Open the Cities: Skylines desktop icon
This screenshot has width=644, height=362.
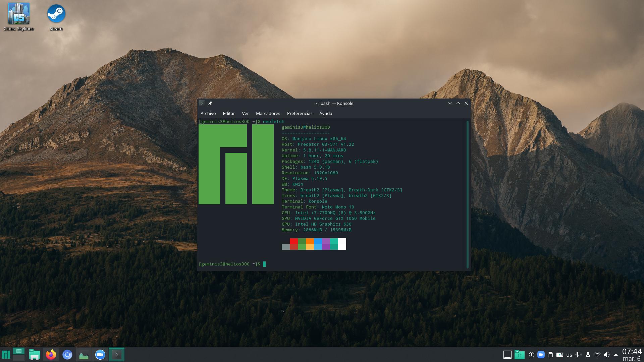pyautogui.click(x=18, y=14)
